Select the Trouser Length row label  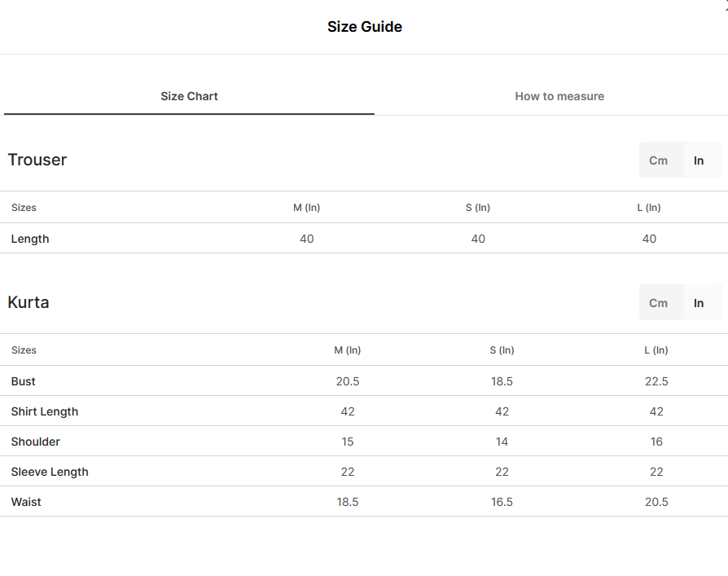pyautogui.click(x=30, y=239)
